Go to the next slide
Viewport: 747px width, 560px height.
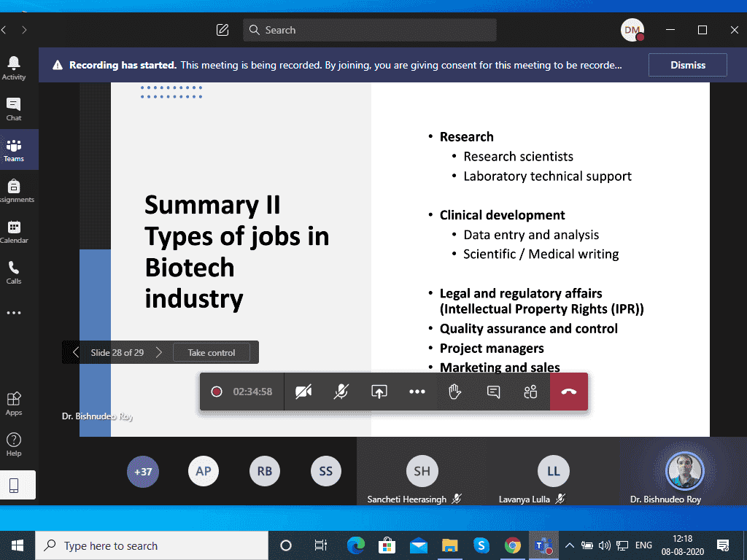[x=159, y=352]
